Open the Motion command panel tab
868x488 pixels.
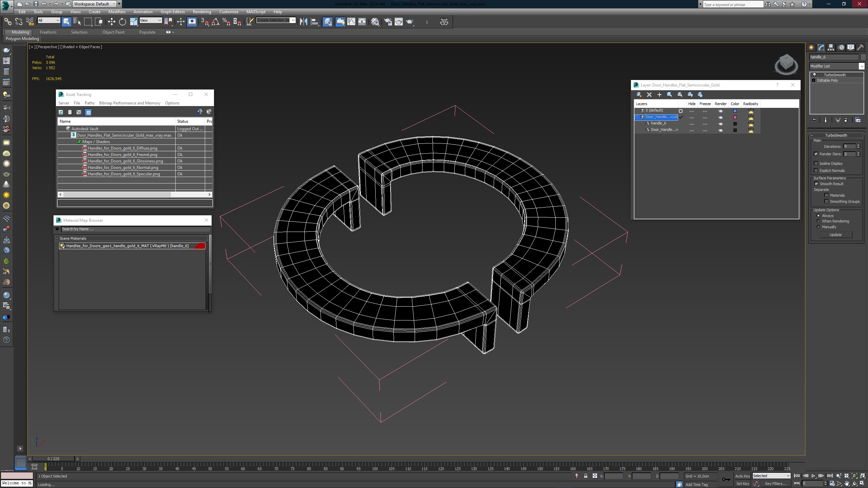pos(841,47)
